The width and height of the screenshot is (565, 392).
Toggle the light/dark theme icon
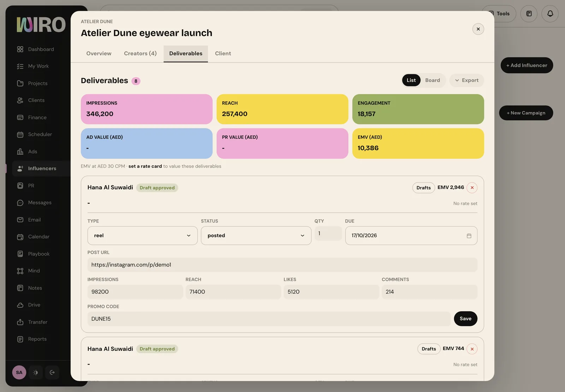36,372
